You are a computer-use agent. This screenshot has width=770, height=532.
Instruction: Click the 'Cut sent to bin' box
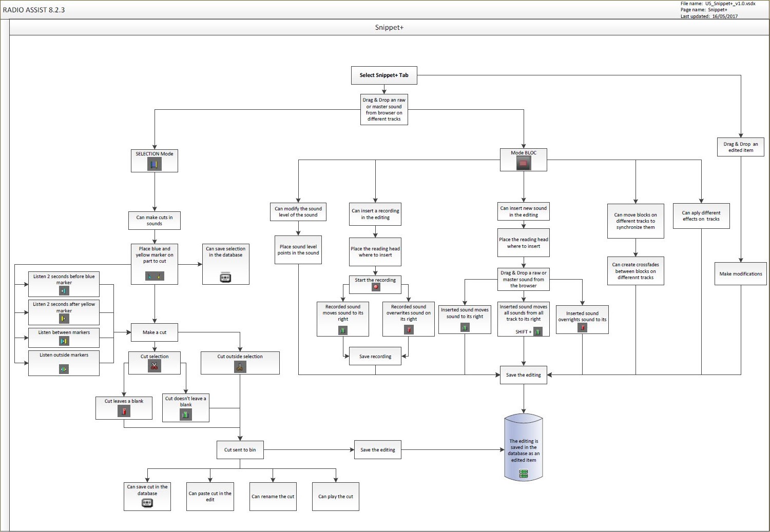click(240, 450)
